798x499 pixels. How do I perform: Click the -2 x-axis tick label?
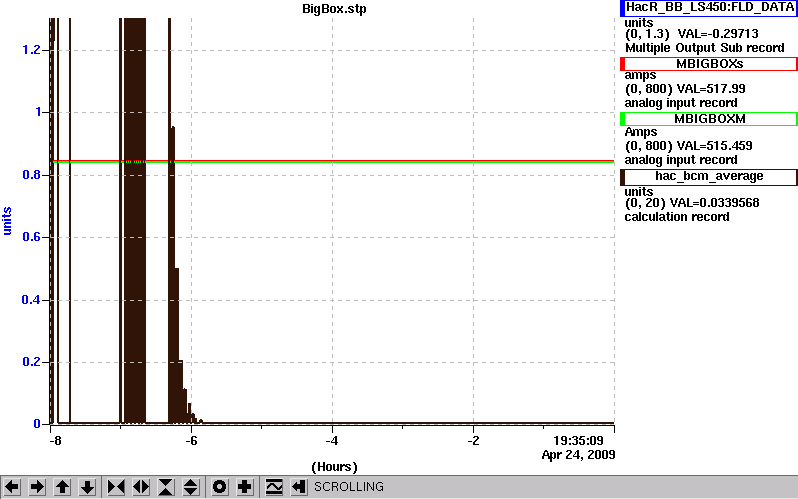click(x=473, y=440)
